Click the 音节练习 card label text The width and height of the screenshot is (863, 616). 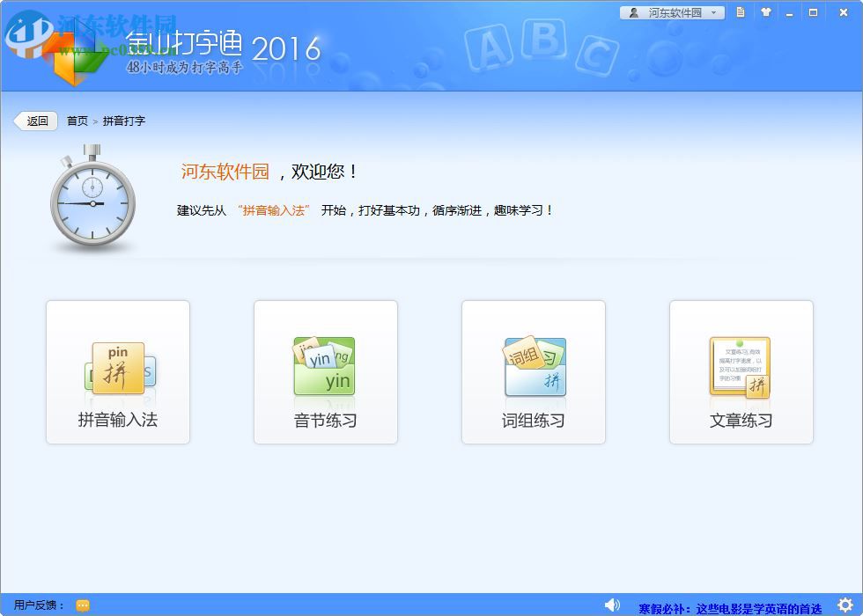pos(324,421)
